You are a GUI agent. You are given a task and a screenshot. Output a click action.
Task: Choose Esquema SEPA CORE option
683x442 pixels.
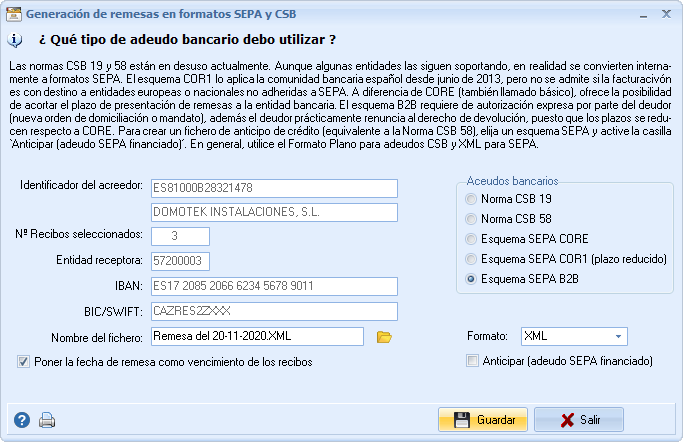(x=472, y=239)
